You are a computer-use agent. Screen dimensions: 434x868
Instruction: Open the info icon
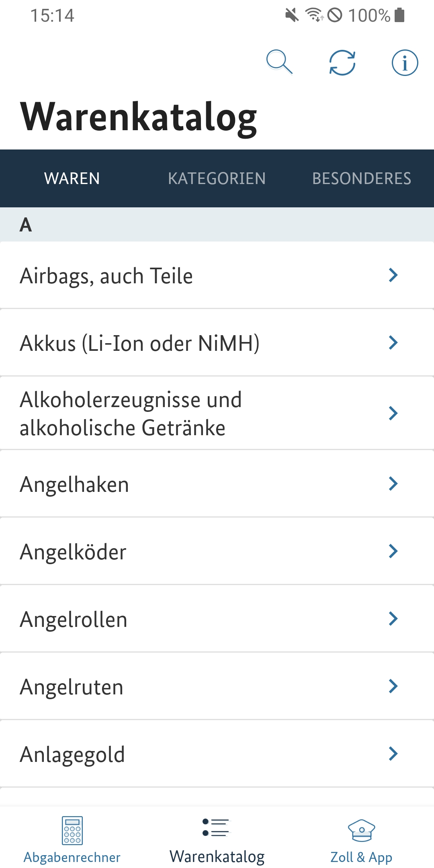coord(405,63)
